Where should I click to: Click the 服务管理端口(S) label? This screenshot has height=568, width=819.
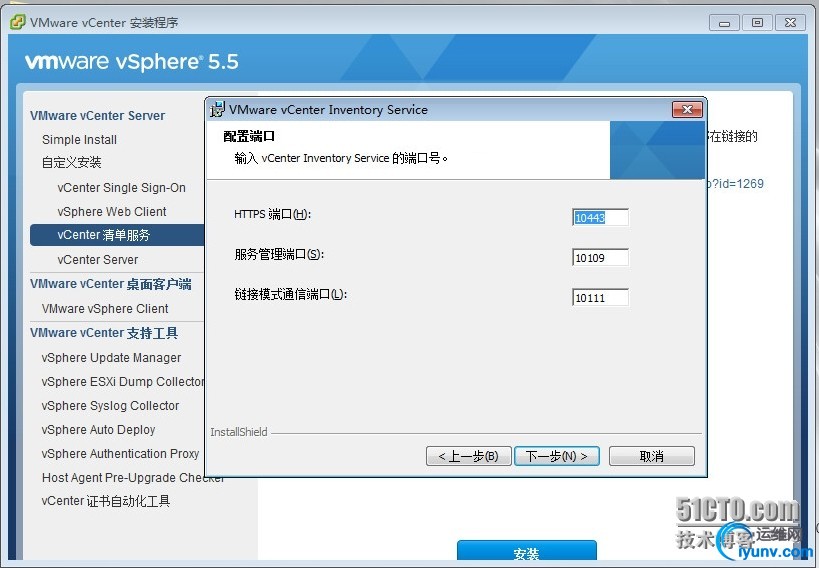(279, 254)
